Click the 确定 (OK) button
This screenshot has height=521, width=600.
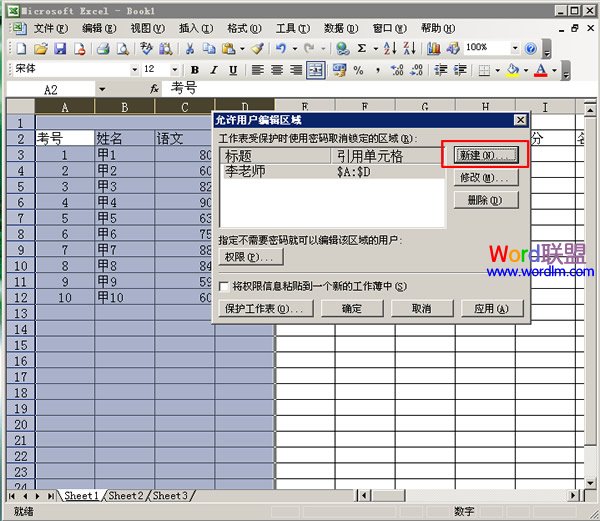pos(352,308)
